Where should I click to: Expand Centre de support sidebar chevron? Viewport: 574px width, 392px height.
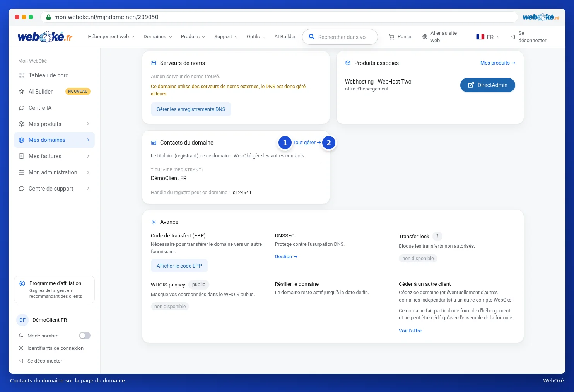[88, 189]
